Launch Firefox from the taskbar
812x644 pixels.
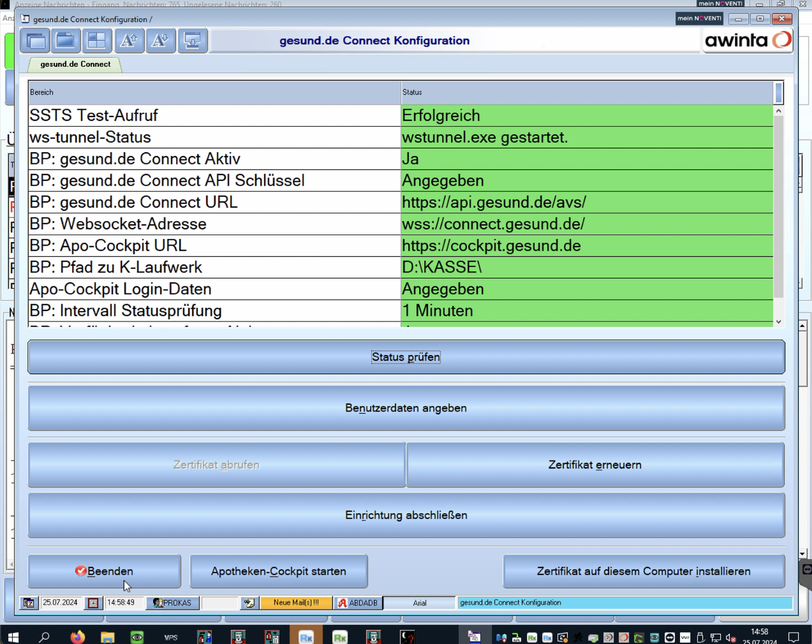click(78, 637)
